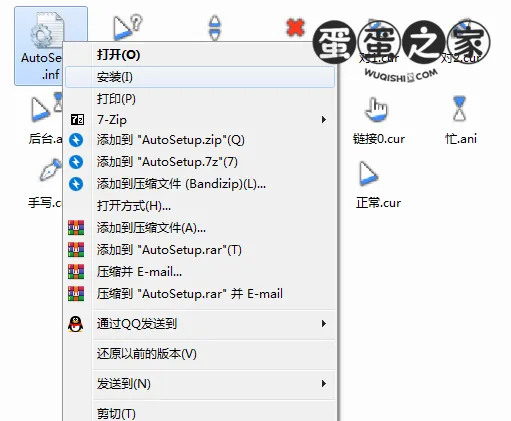Image resolution: width=511 pixels, height=421 pixels.
Task: Choose 打印(P) from context menu
Action: click(x=200, y=99)
